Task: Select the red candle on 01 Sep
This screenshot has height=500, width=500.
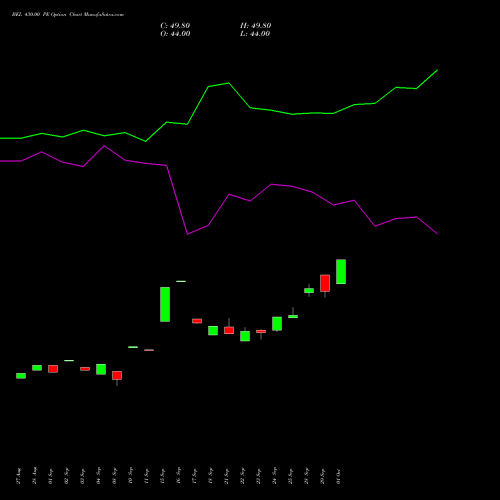Action: point(53,369)
